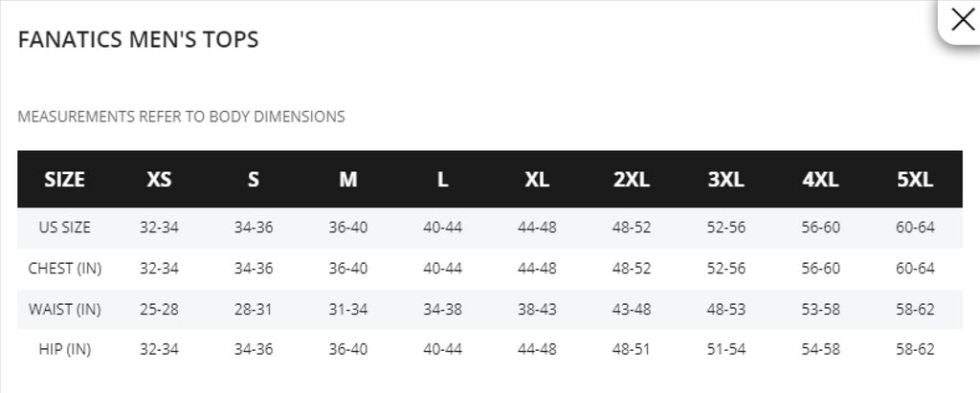The image size is (980, 393).
Task: Select the XL column header
Action: coord(537,180)
